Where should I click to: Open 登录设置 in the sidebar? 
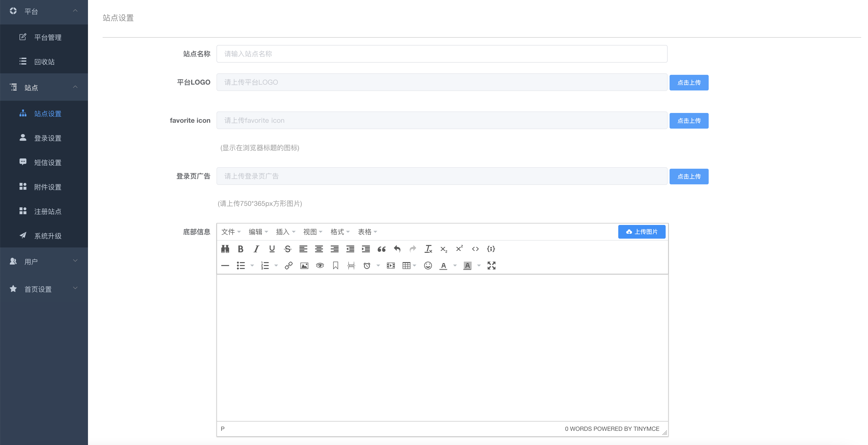click(x=47, y=138)
